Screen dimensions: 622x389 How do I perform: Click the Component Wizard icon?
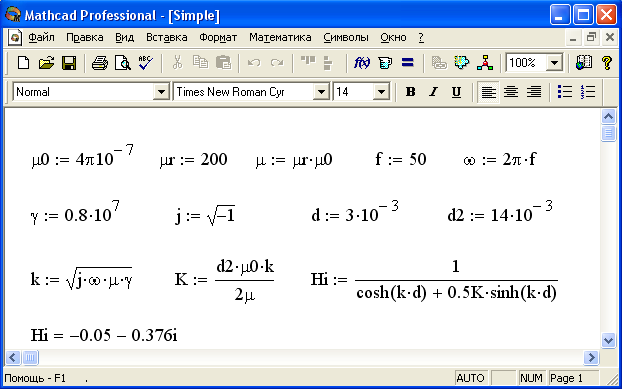pyautogui.click(x=461, y=62)
